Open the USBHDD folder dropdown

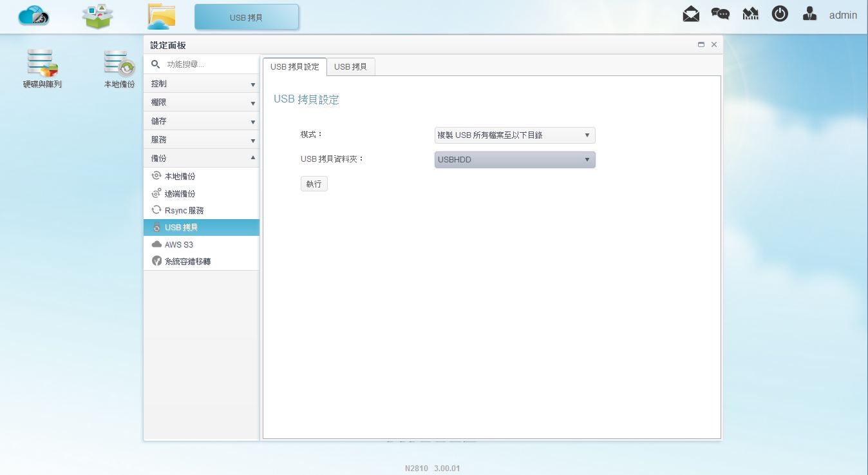tap(514, 159)
